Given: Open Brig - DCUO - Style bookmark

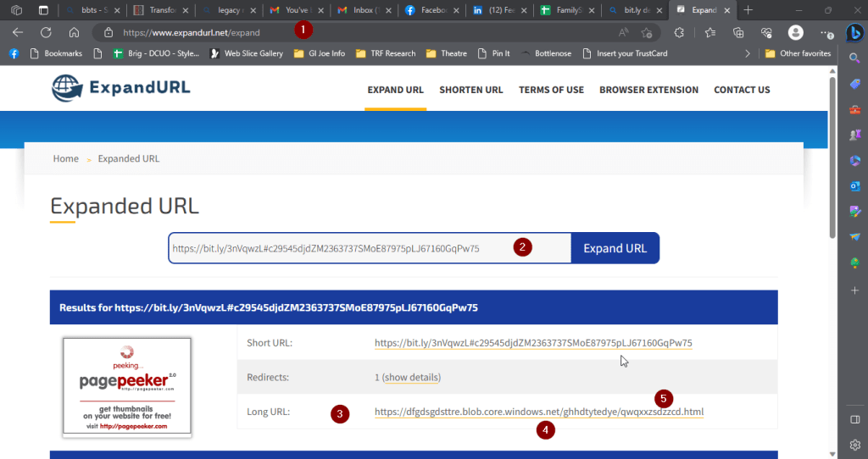Looking at the screenshot, I should tap(156, 53).
